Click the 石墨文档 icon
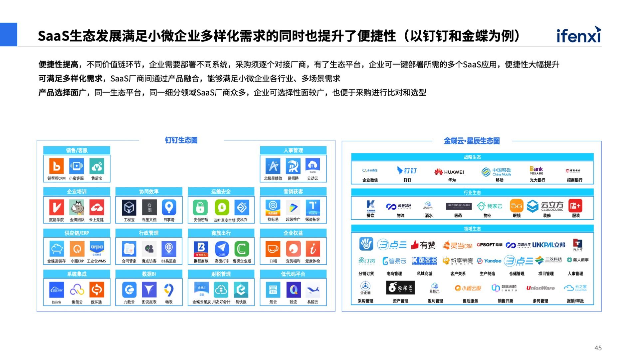The height and width of the screenshot is (364, 639). click(x=149, y=207)
